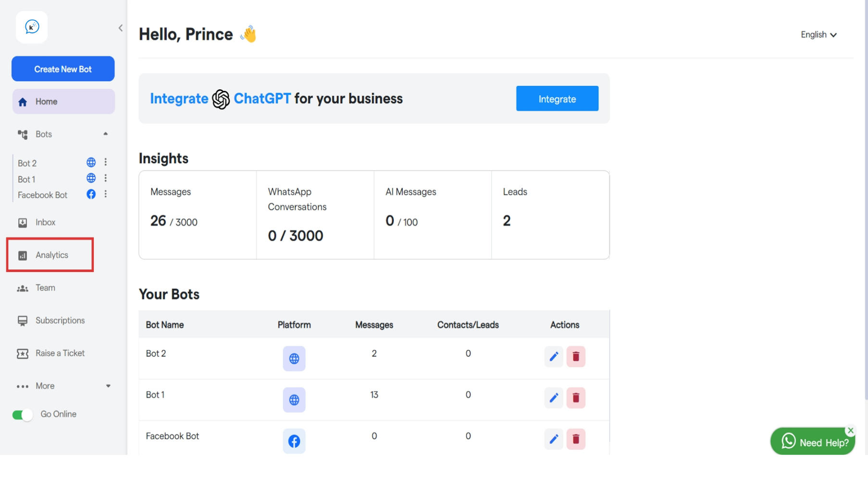Image resolution: width=868 pixels, height=490 pixels.
Task: Click the edit pencil for Bot 2
Action: pos(554,356)
